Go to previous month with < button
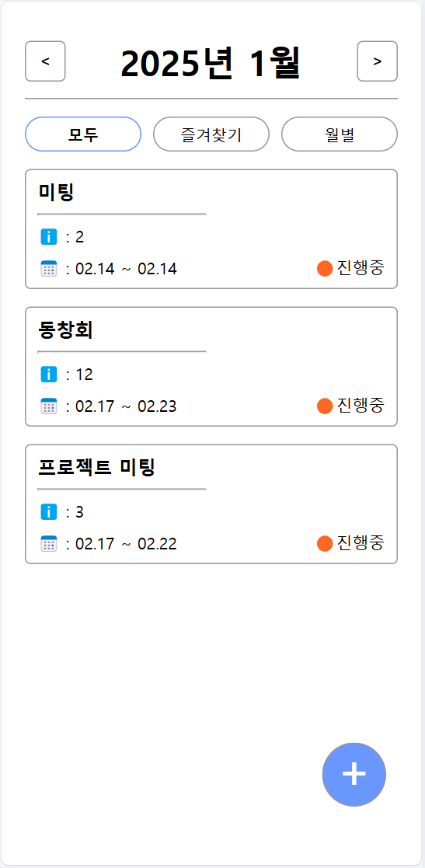The height and width of the screenshot is (868, 425). (45, 61)
